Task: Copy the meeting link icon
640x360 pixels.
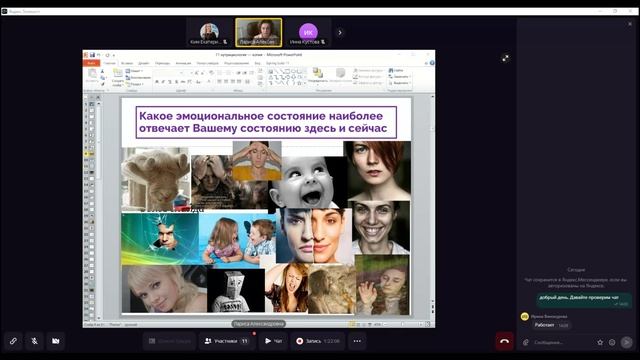Action: [13, 341]
